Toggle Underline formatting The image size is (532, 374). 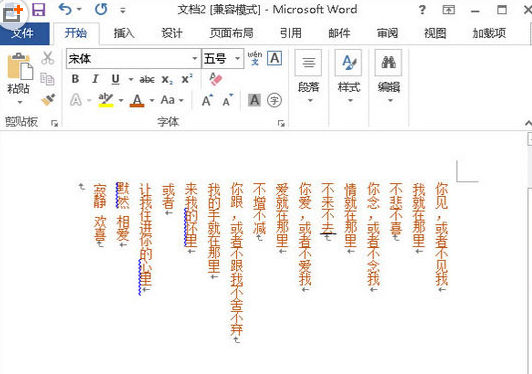[x=115, y=79]
